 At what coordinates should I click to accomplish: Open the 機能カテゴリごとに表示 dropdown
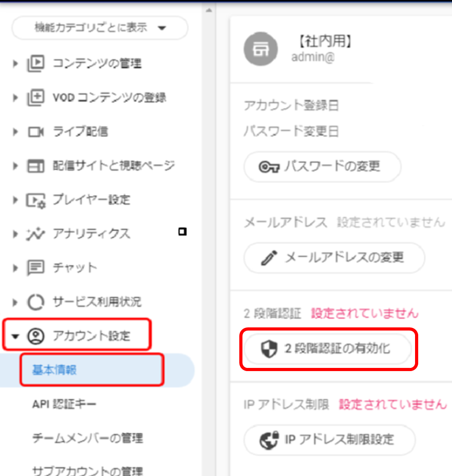point(100,28)
